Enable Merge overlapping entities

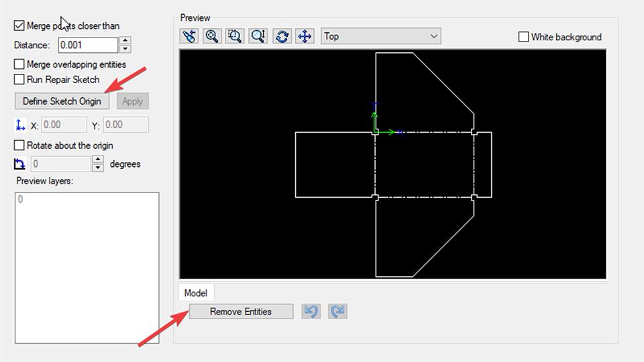pyautogui.click(x=19, y=65)
